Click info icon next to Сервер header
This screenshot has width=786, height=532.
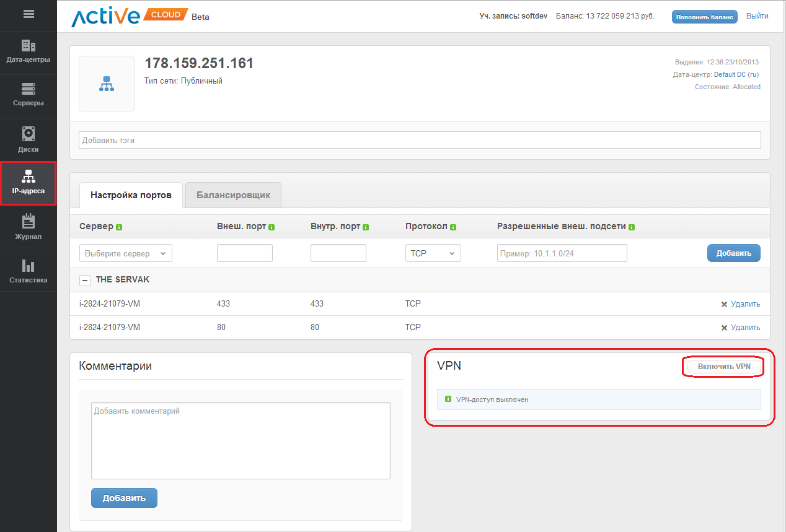119,227
